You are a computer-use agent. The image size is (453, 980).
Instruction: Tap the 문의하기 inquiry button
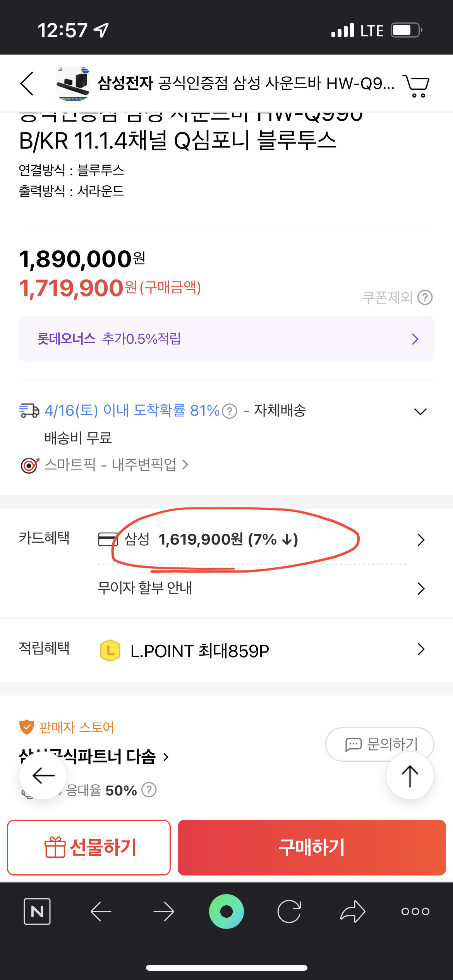[x=380, y=744]
